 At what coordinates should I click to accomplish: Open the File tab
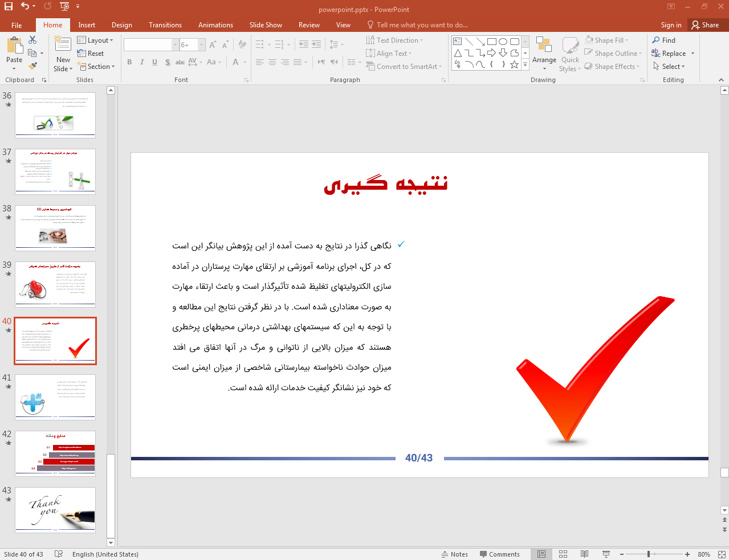17,25
